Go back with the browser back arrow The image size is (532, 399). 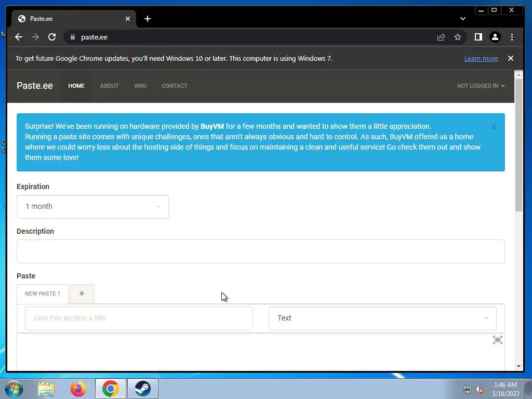[x=19, y=37]
